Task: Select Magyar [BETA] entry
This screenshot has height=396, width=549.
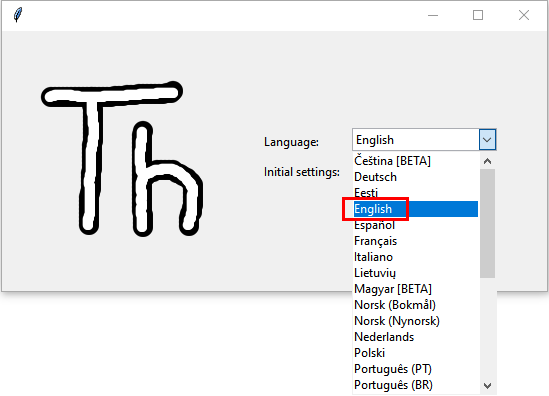Action: [x=416, y=289]
